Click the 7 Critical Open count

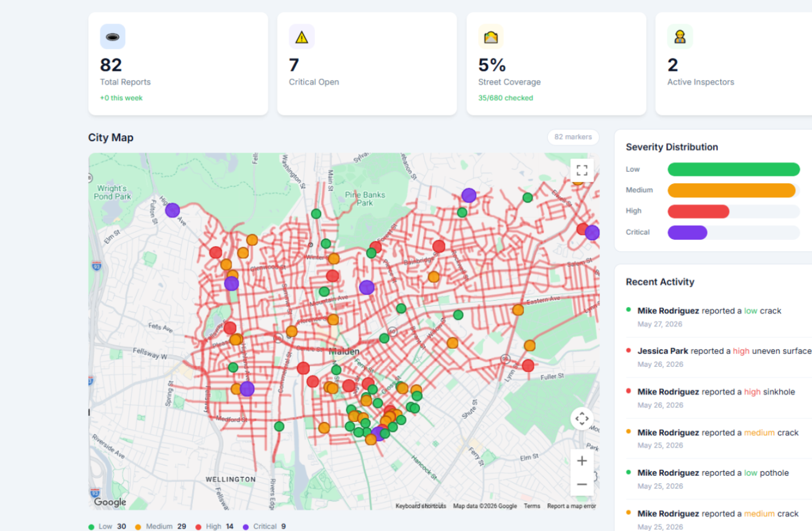coord(294,65)
